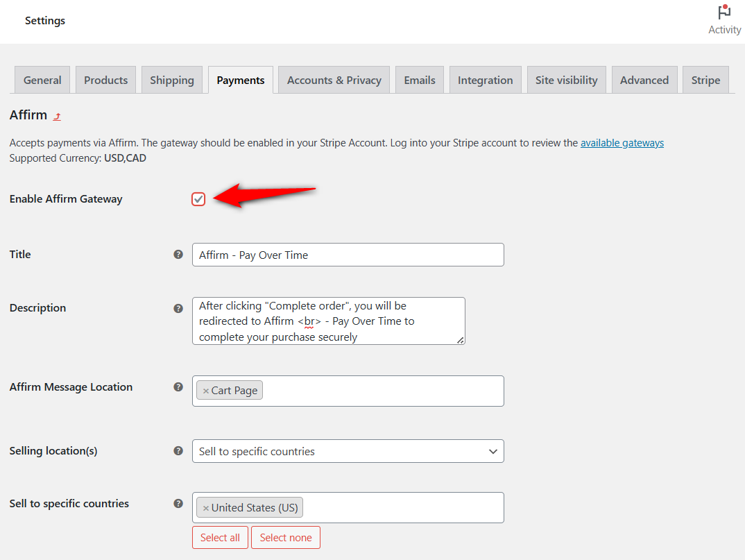Go to the Integration tab
This screenshot has width=745, height=560.
click(x=485, y=80)
